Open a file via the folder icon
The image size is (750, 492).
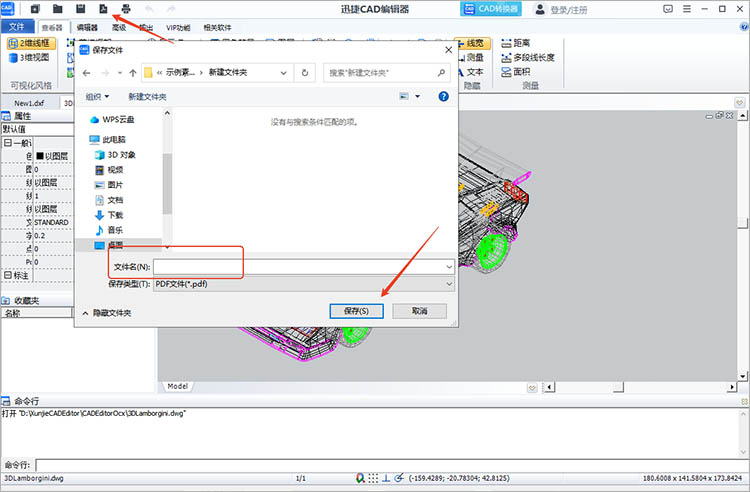point(57,9)
